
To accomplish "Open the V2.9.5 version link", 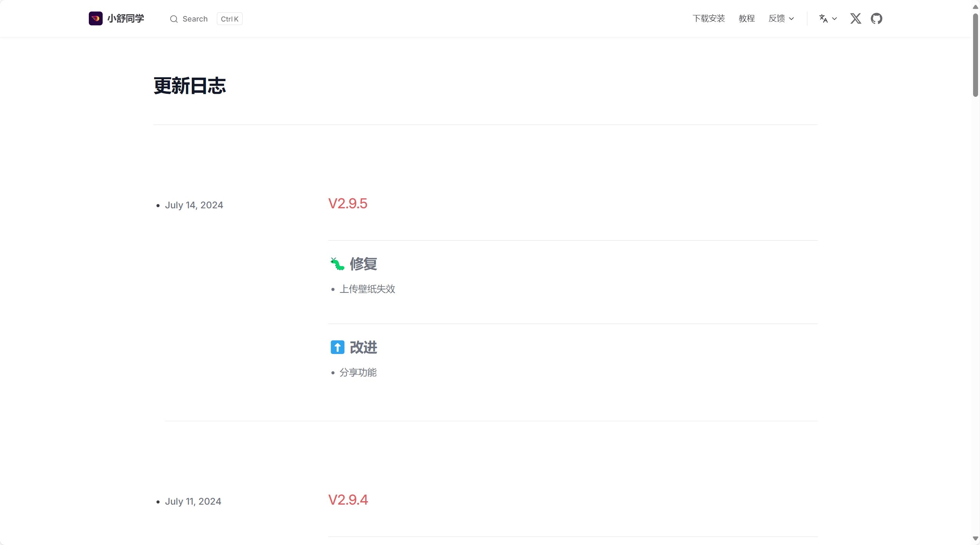I will [348, 204].
